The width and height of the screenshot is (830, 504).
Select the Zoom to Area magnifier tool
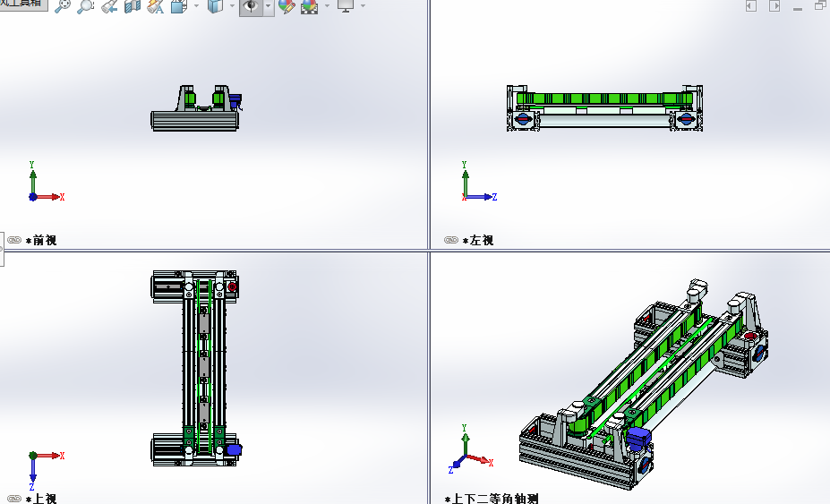85,6
